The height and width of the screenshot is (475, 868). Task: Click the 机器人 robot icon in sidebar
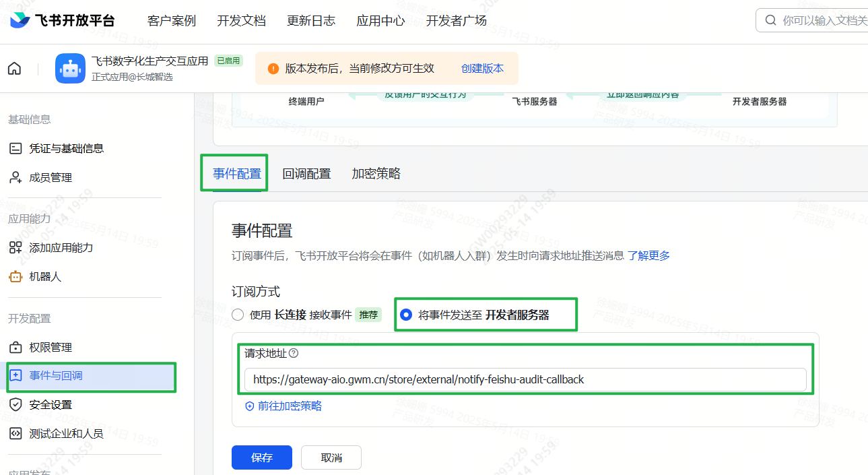tap(15, 276)
